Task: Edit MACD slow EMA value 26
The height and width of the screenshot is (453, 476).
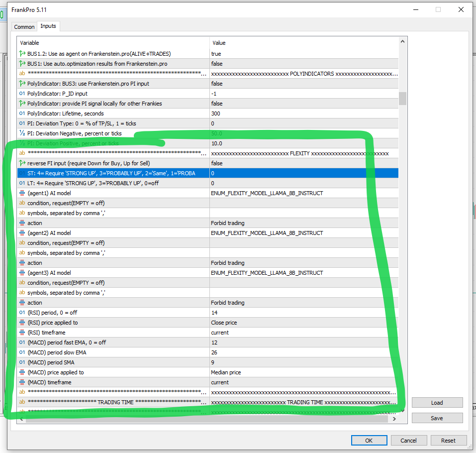Action: click(304, 352)
